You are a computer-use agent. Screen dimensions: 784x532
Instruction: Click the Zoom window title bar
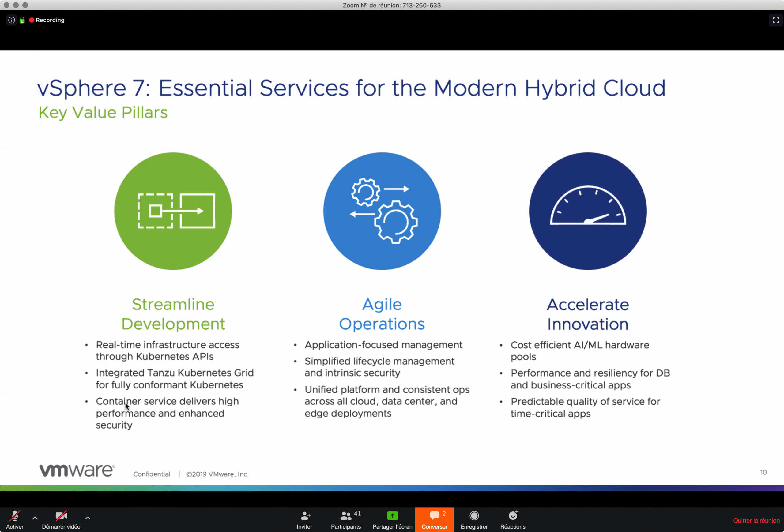(x=391, y=5)
